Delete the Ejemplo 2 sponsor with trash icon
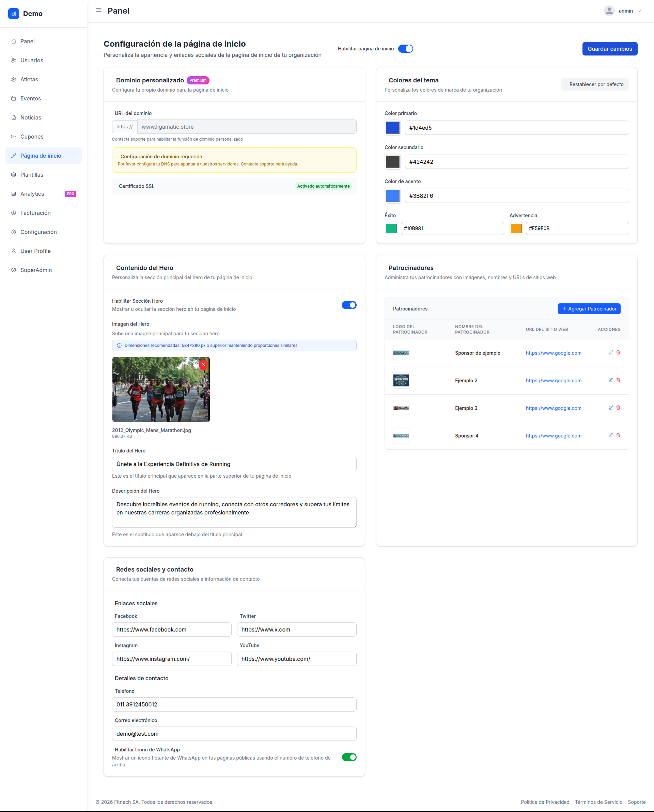 click(618, 380)
